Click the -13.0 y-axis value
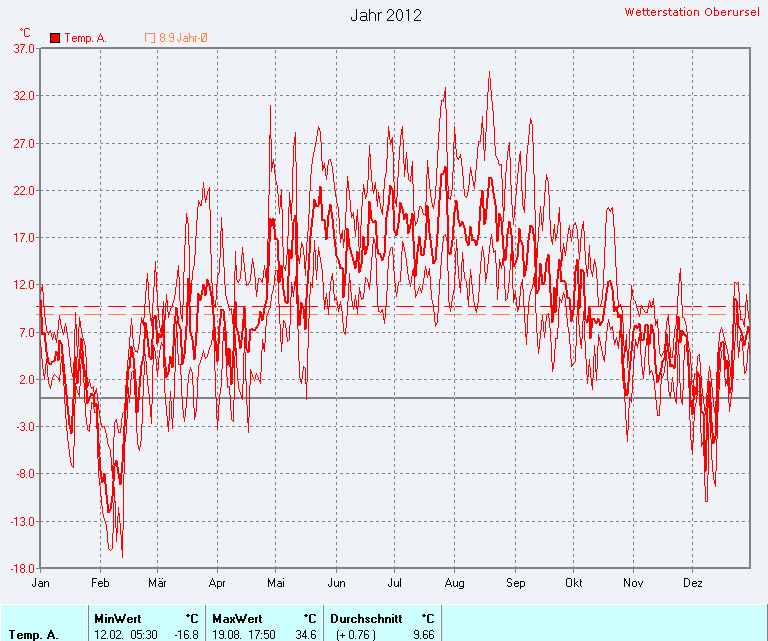Image resolution: width=768 pixels, height=641 pixels. (23, 522)
